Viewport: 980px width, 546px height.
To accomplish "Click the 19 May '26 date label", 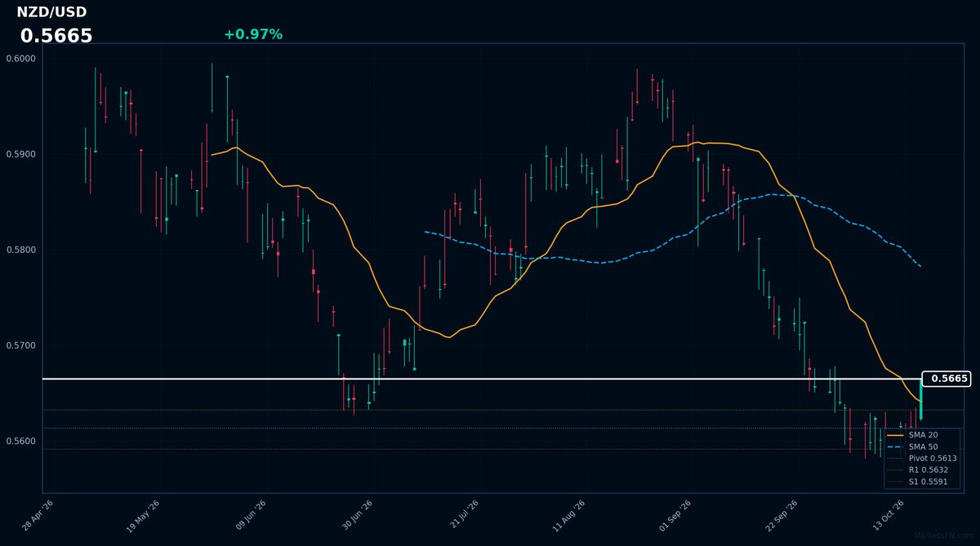I will pyautogui.click(x=144, y=516).
